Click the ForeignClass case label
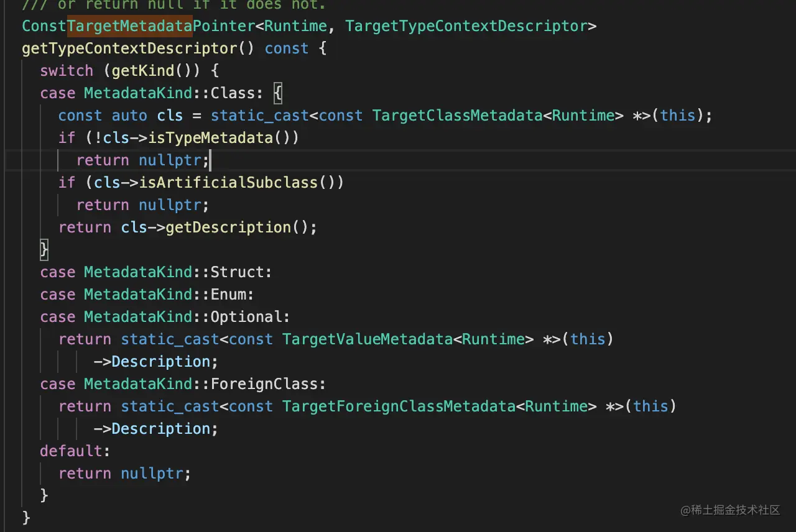Image resolution: width=796 pixels, height=532 pixels. coord(183,384)
